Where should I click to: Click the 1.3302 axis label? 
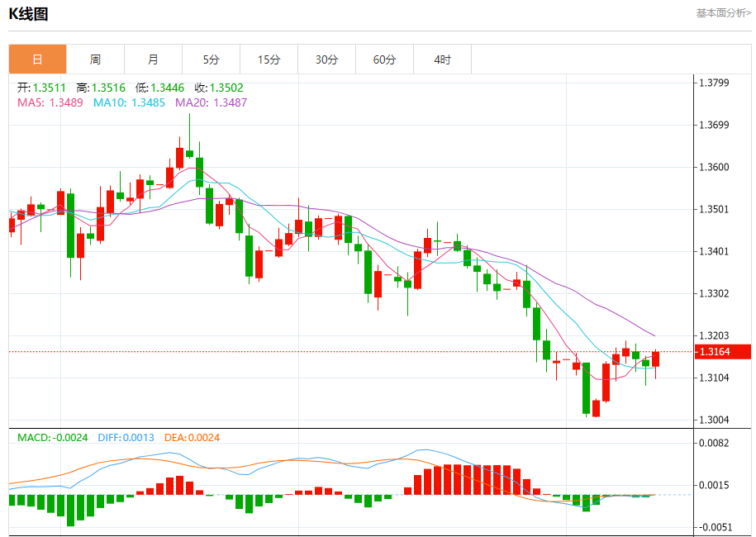point(714,293)
